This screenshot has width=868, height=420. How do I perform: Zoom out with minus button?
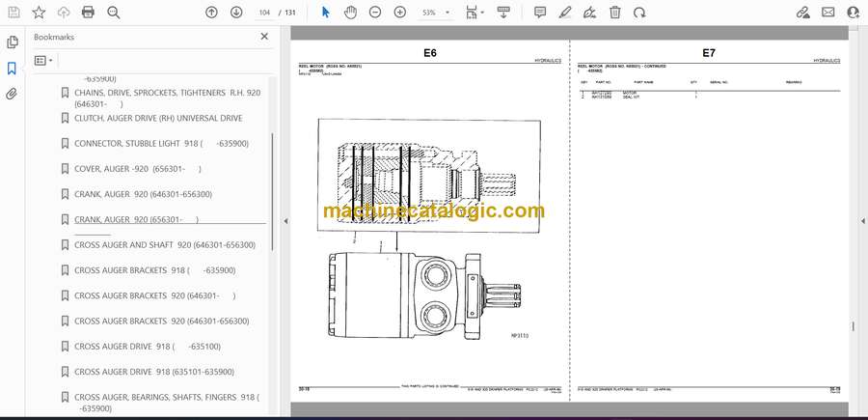point(375,13)
